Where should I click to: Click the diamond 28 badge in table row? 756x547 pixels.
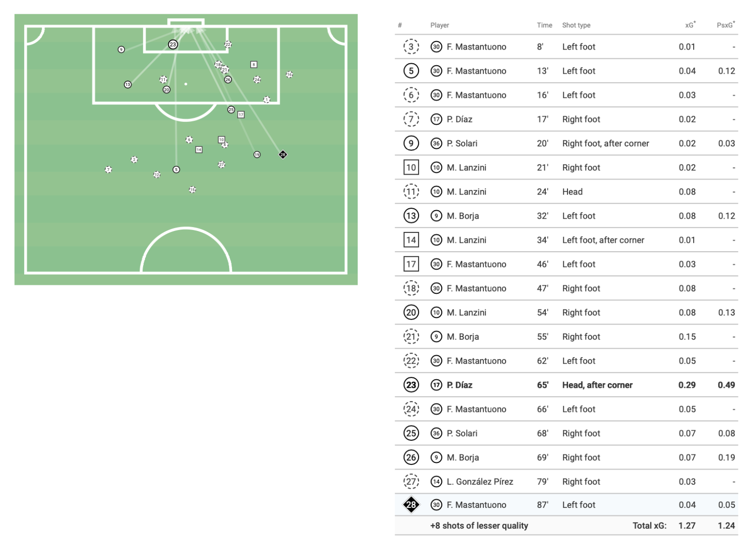(x=411, y=505)
